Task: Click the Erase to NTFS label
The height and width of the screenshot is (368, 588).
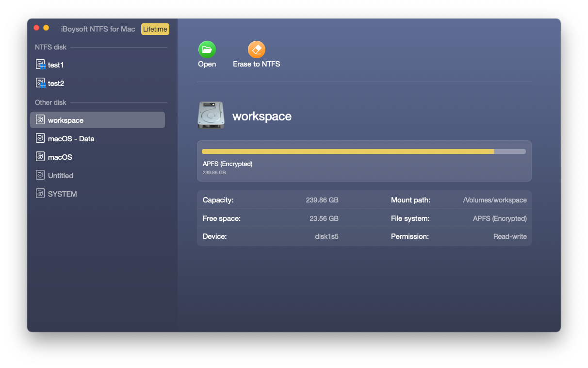Action: point(257,64)
